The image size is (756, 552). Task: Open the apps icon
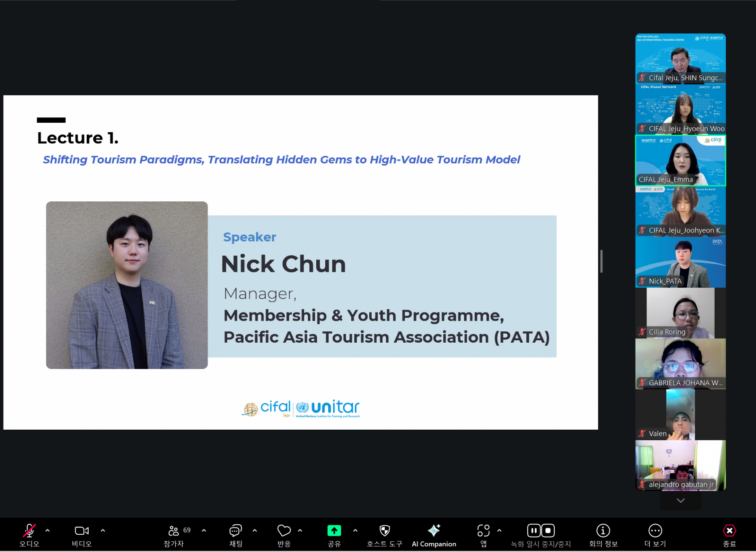pos(484,531)
